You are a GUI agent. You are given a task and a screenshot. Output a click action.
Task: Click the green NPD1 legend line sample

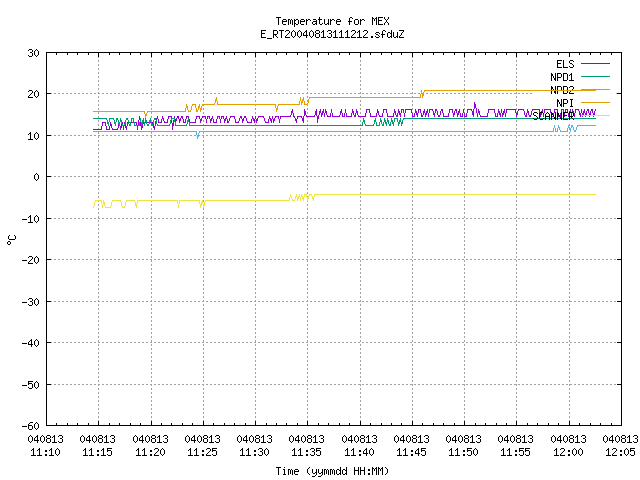[x=595, y=76]
